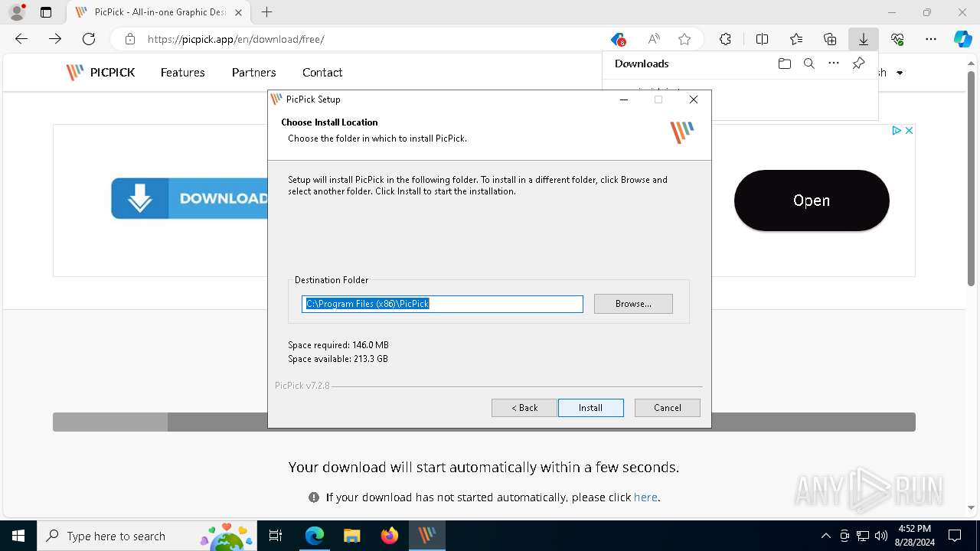Screen dimensions: 980x551
Task: Click the Destination Folder path field
Action: coord(443,304)
